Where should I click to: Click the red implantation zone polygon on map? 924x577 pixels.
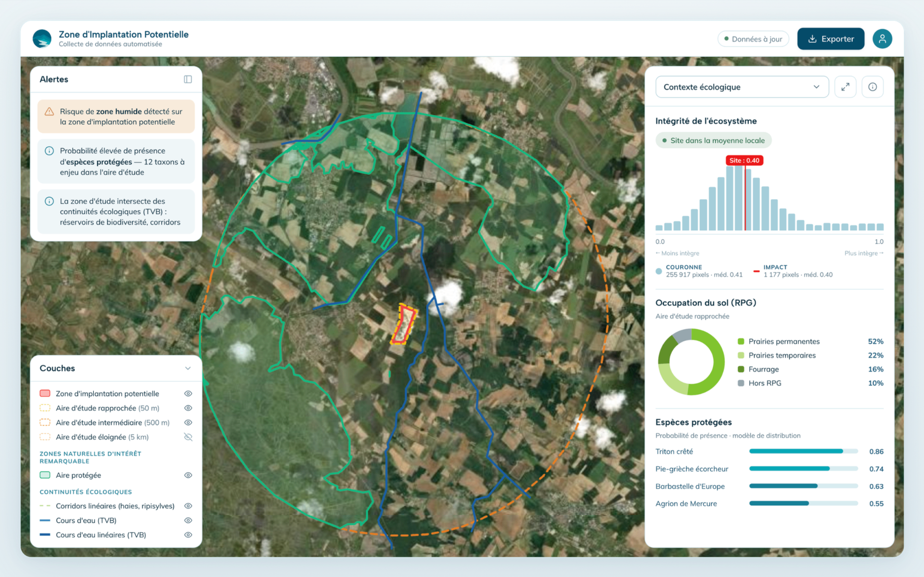click(403, 324)
